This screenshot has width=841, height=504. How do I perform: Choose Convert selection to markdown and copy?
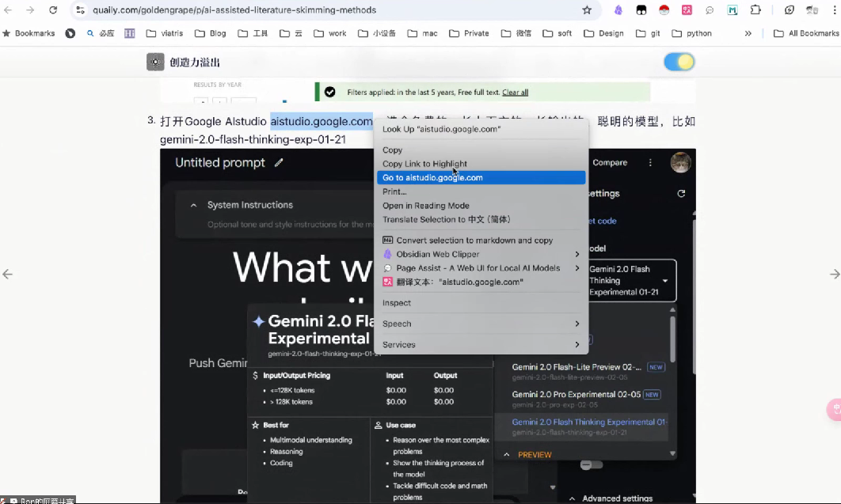481,241
